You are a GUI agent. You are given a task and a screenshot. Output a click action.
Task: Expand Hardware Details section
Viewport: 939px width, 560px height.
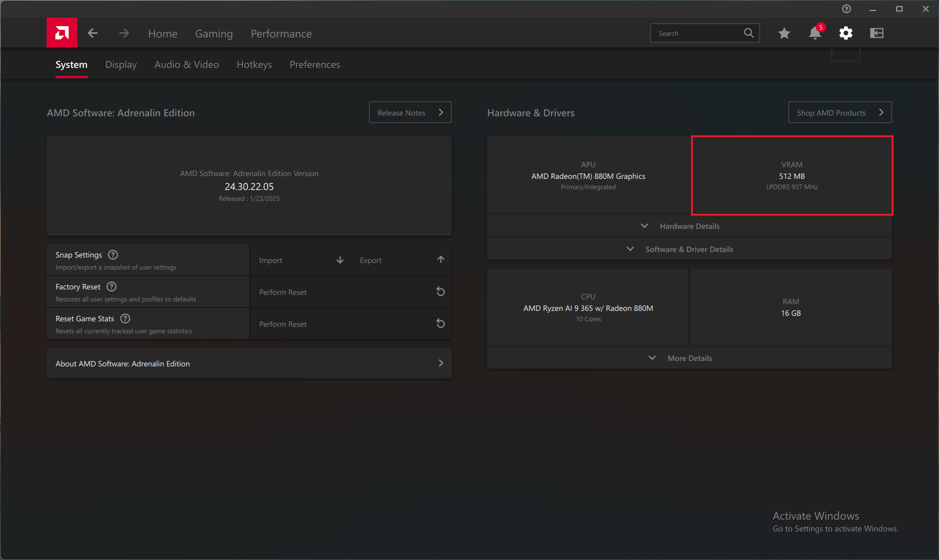point(689,226)
